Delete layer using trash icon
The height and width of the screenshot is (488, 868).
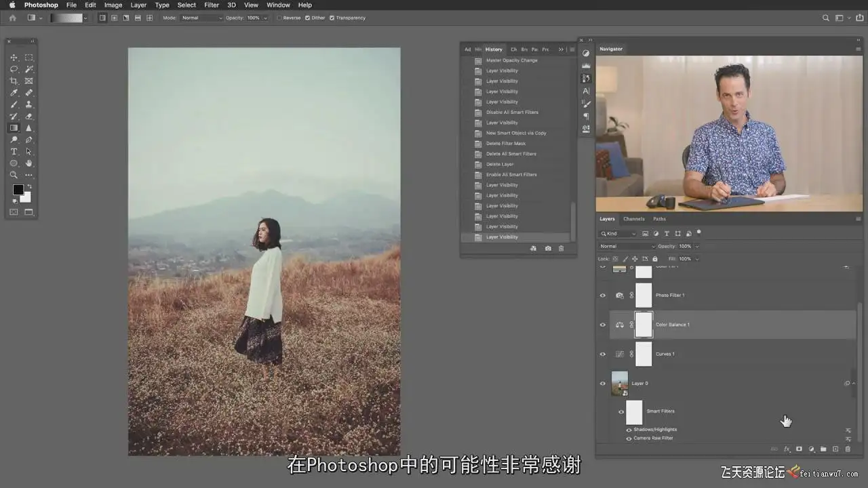848,449
